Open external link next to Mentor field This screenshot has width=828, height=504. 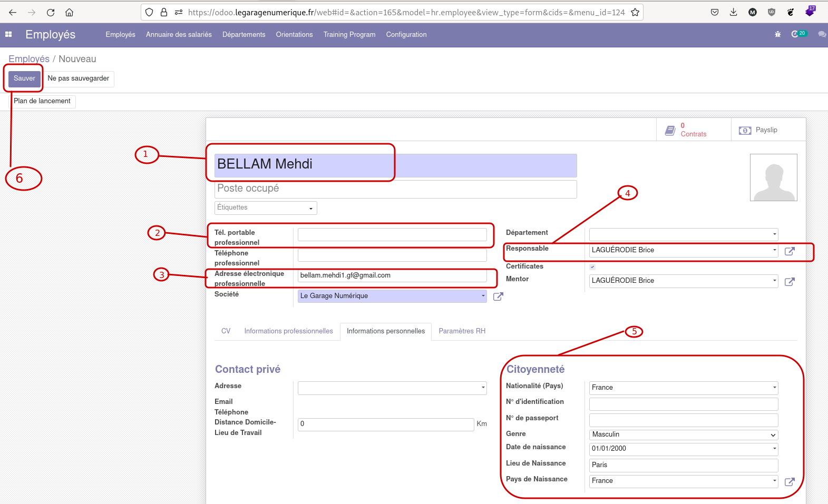790,282
